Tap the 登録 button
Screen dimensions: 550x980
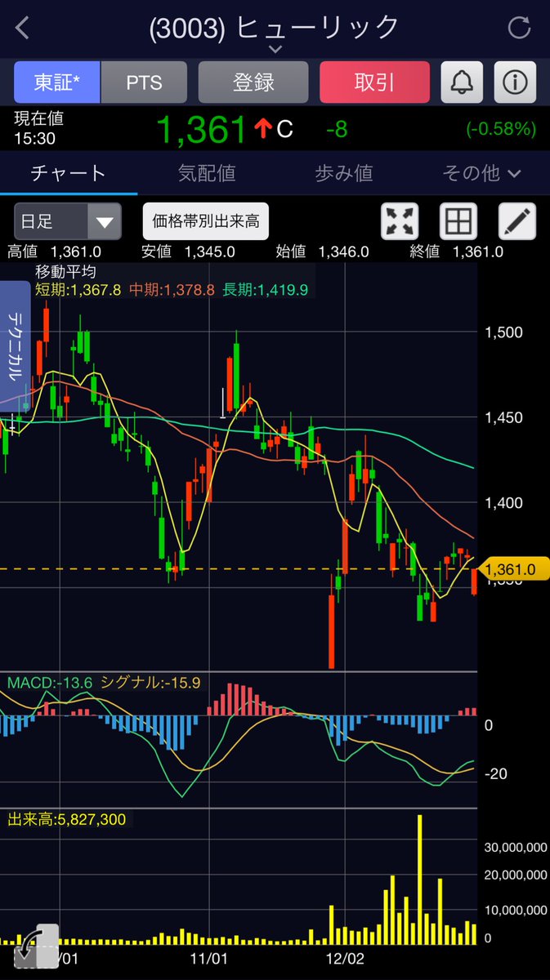click(253, 82)
